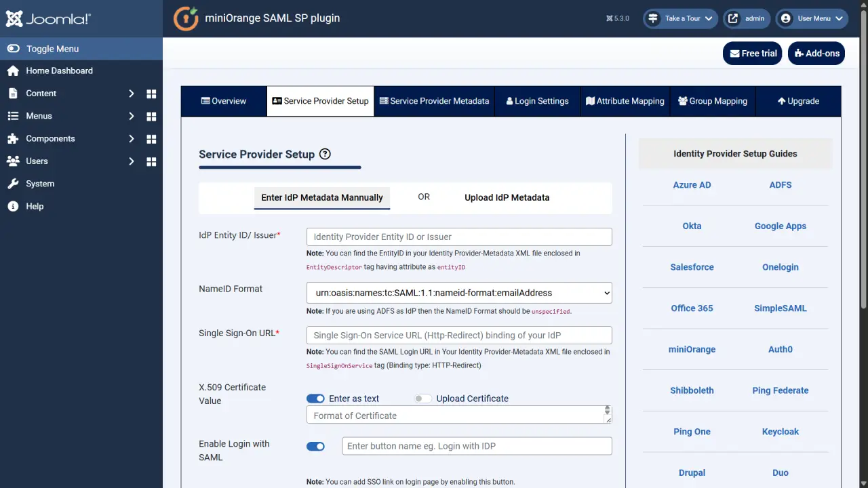Click the Help info icon in sidebar

[13, 206]
